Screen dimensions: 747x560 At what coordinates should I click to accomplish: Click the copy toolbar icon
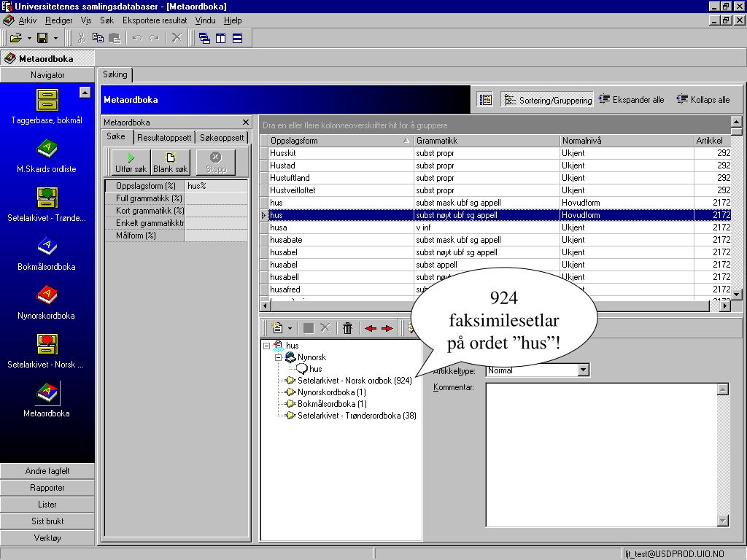pyautogui.click(x=98, y=38)
